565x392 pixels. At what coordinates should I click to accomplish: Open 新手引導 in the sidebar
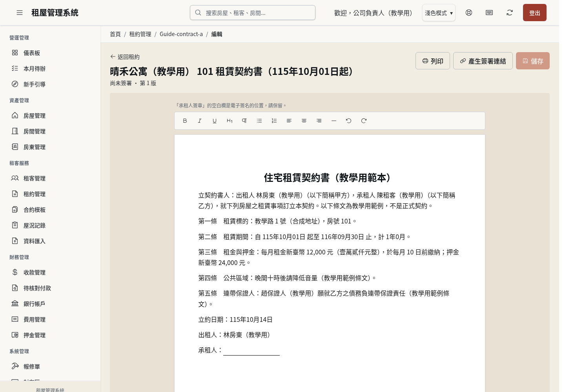(x=50, y=84)
